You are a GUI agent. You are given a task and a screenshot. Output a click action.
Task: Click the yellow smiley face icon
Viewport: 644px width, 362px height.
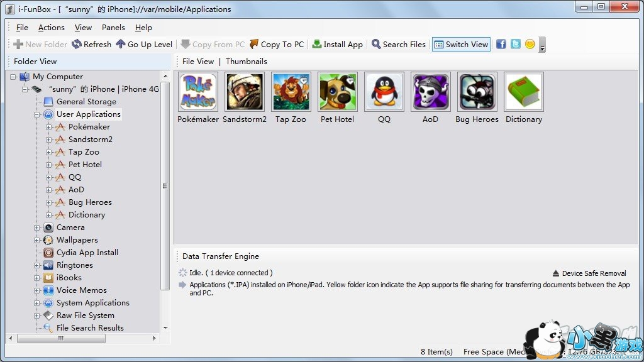(x=530, y=44)
